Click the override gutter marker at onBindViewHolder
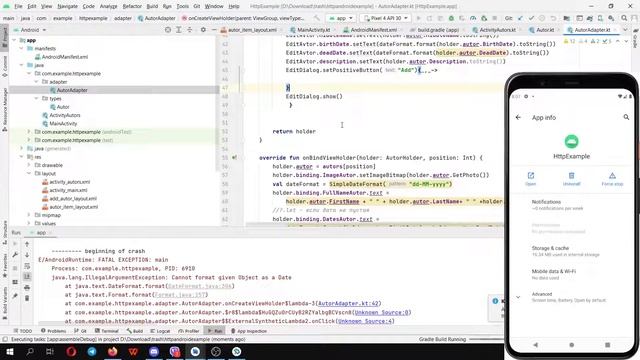The height and width of the screenshot is (360, 640). [234, 158]
